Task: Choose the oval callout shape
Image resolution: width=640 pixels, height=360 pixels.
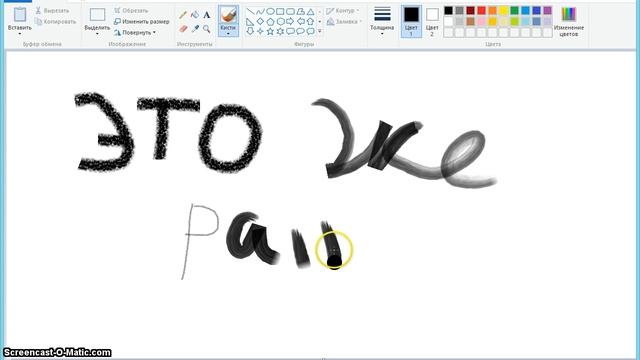Action: point(300,31)
